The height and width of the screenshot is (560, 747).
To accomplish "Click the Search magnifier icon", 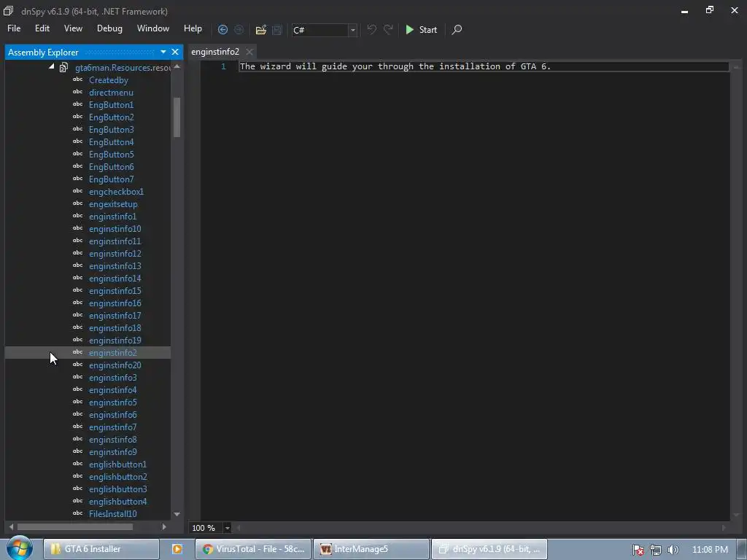I will tap(457, 29).
